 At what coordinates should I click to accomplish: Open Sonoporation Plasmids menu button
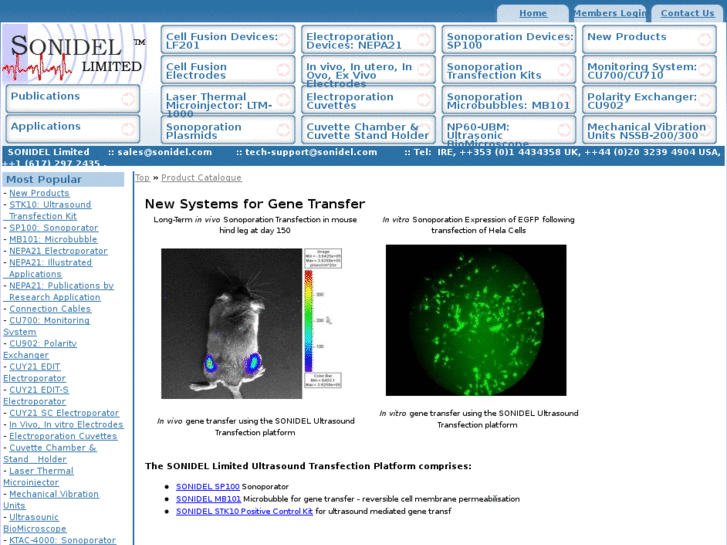[228, 130]
